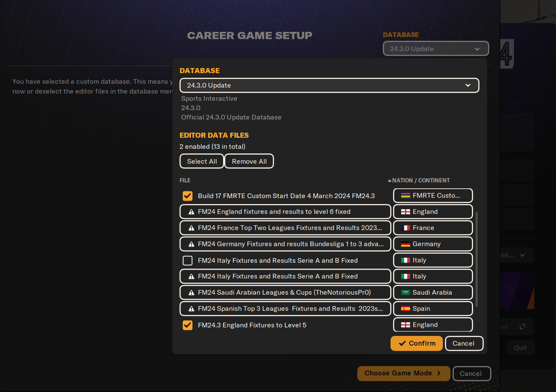Viewport: 556px width, 392px height.
Task: Click warning icon on boxed FM24 Italy Fixtures row
Action: (191, 276)
